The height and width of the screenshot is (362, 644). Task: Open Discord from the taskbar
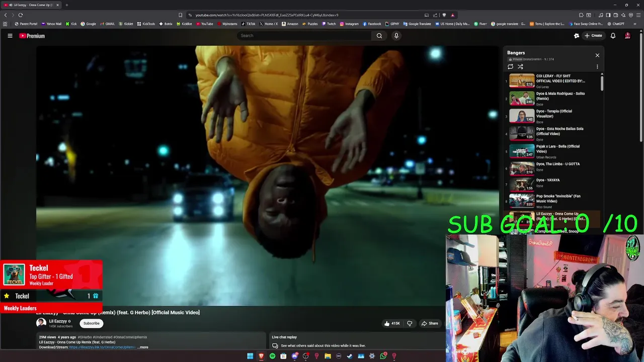[294, 356]
